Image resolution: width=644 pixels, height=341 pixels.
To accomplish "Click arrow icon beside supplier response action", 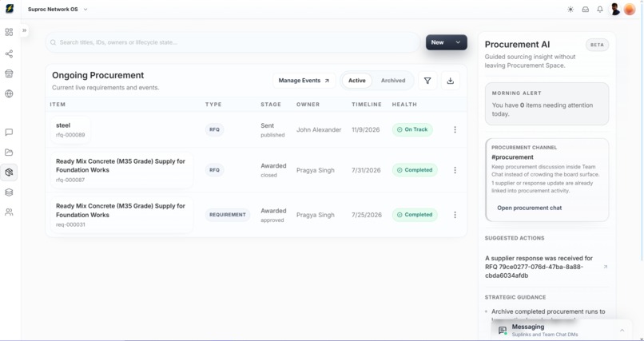I will click(x=605, y=267).
